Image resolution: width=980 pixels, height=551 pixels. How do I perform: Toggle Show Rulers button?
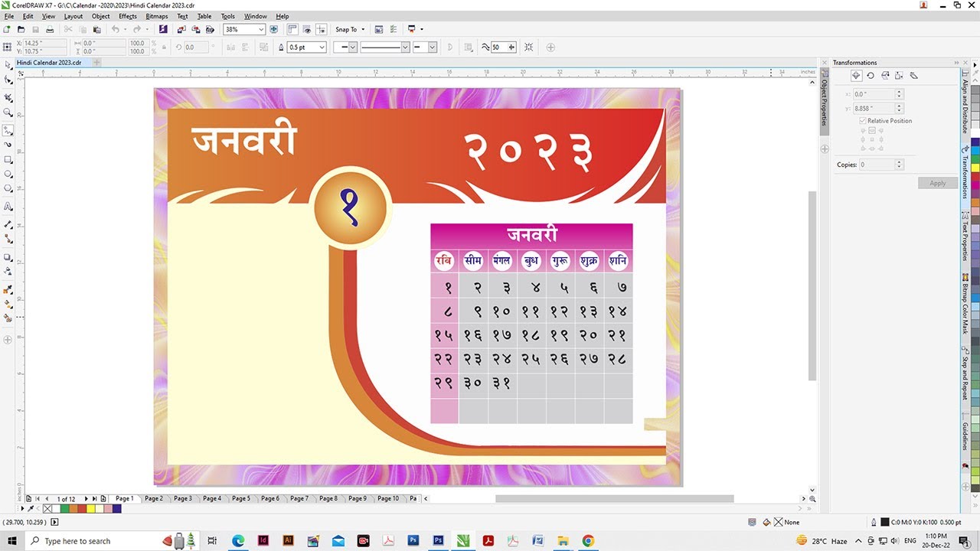[292, 29]
